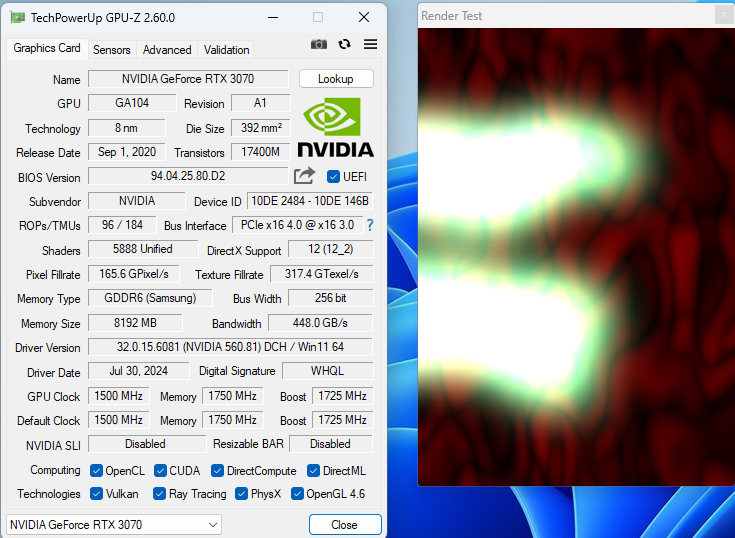Image resolution: width=735 pixels, height=538 pixels.
Task: Click the Texture Fillrate value 317.4 GTexel/s
Action: click(x=322, y=274)
